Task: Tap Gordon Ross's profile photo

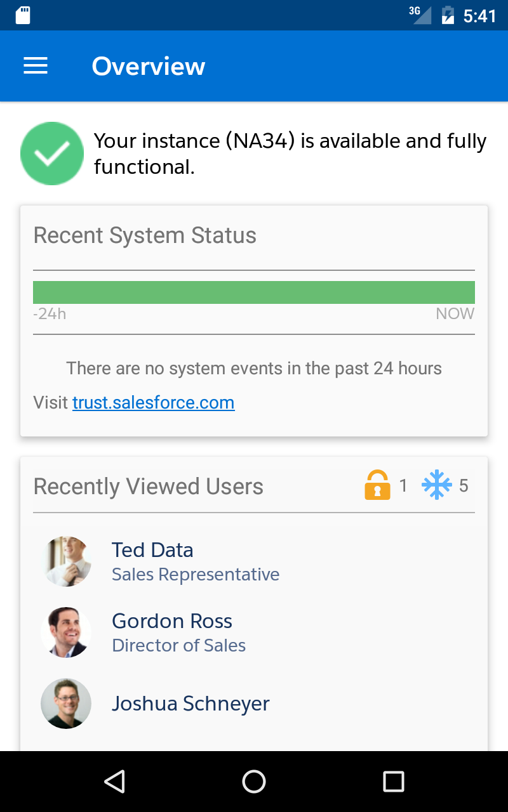Action: point(66,632)
